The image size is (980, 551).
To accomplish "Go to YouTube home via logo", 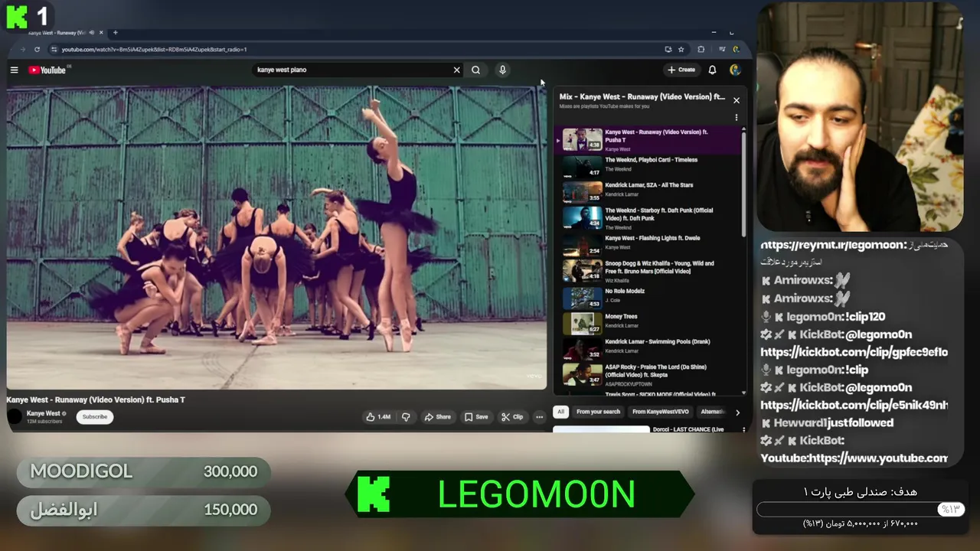I will 47,70.
